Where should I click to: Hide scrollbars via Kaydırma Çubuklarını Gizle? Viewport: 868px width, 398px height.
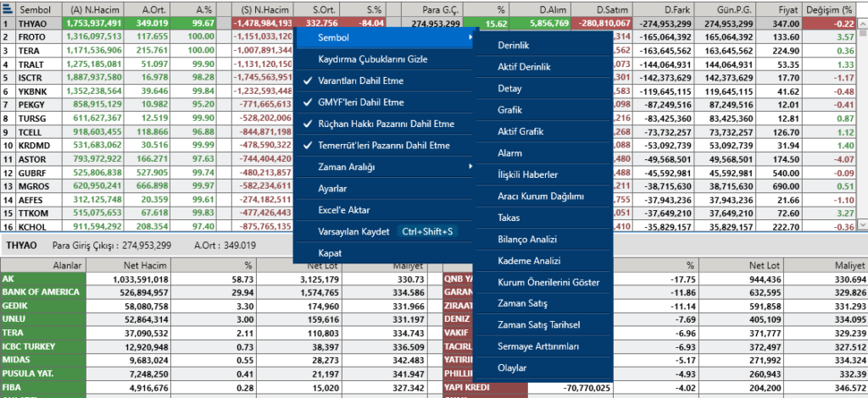coord(372,60)
